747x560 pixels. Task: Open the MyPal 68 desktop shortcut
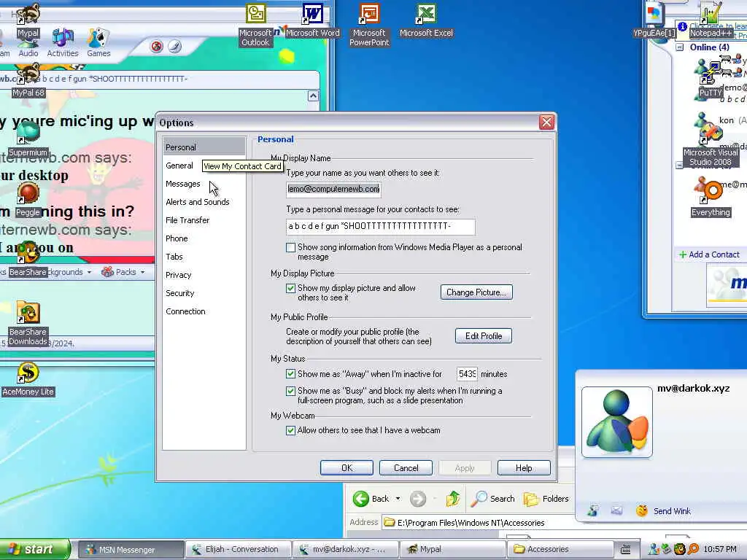click(x=28, y=81)
